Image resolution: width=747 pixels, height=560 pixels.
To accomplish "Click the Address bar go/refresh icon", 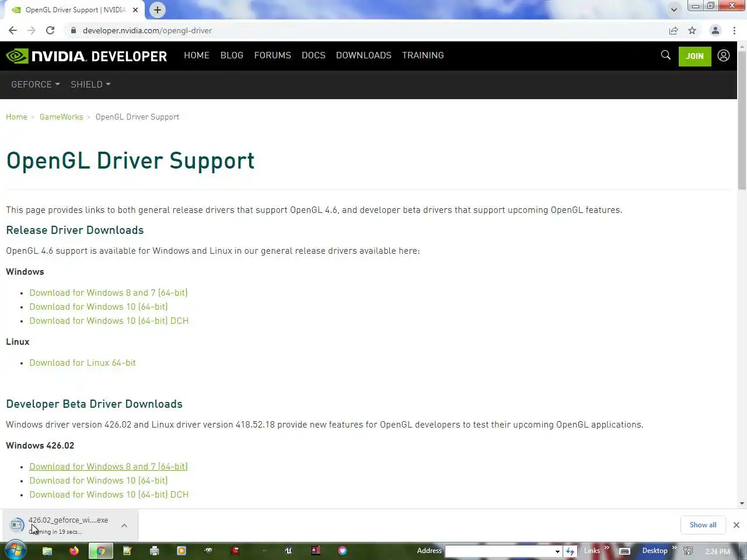I will 570,551.
